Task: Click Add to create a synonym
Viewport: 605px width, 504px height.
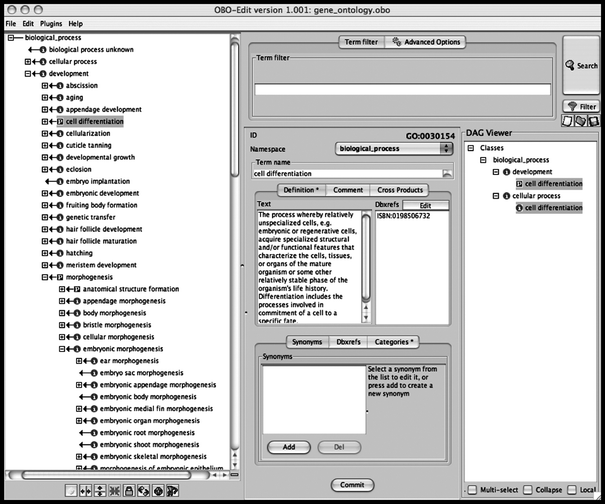Action: [x=289, y=447]
